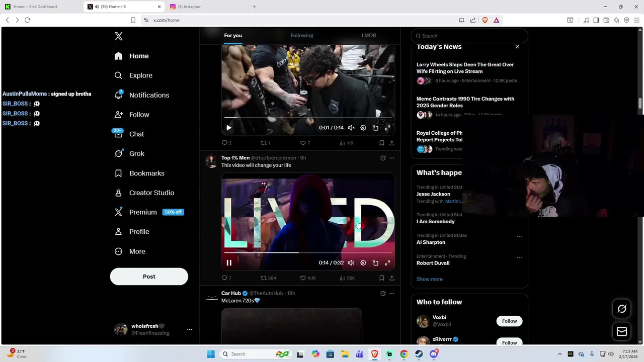Reply to Top 1% Men post

pos(226,278)
